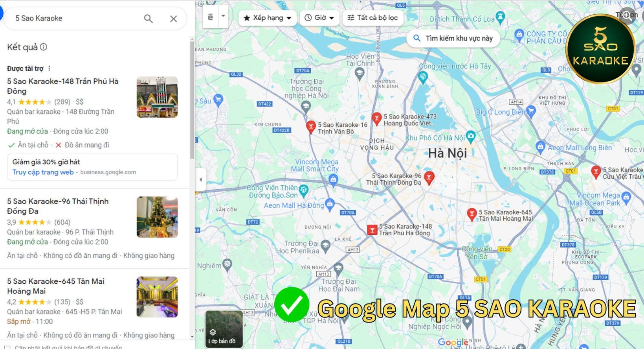This screenshot has width=644, height=349.
Task: Collapse the side panel with arrow handle
Action: pyautogui.click(x=201, y=180)
